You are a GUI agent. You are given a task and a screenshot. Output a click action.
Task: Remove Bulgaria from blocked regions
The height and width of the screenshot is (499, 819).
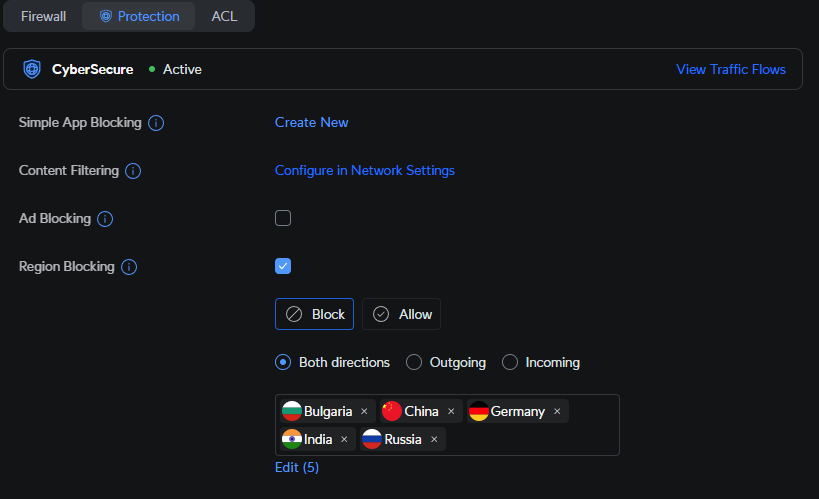[364, 411]
